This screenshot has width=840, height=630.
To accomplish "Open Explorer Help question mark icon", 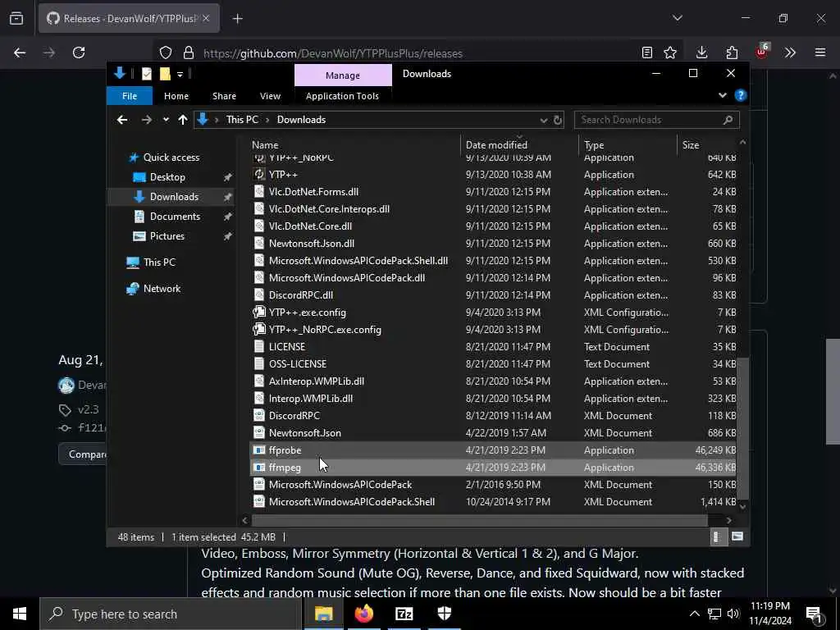I will pyautogui.click(x=741, y=95).
